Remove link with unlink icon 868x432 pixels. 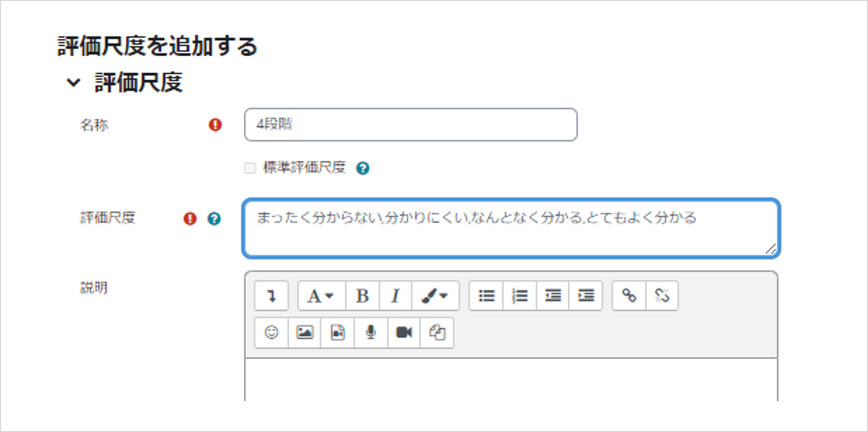coord(662,296)
